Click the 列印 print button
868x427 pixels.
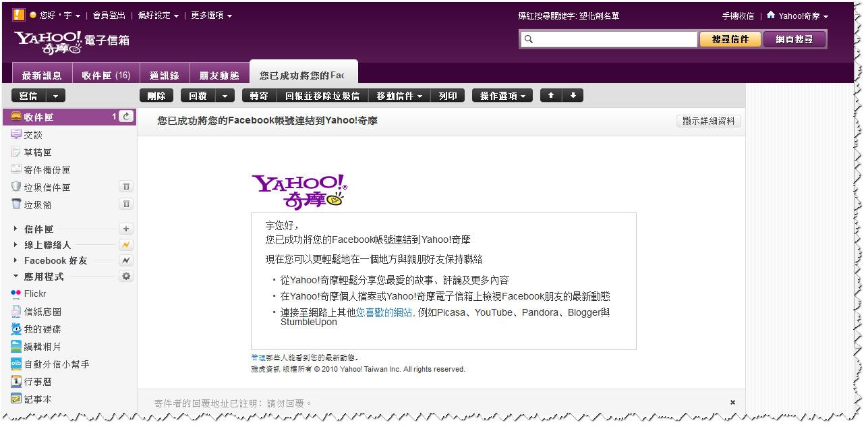tap(448, 96)
